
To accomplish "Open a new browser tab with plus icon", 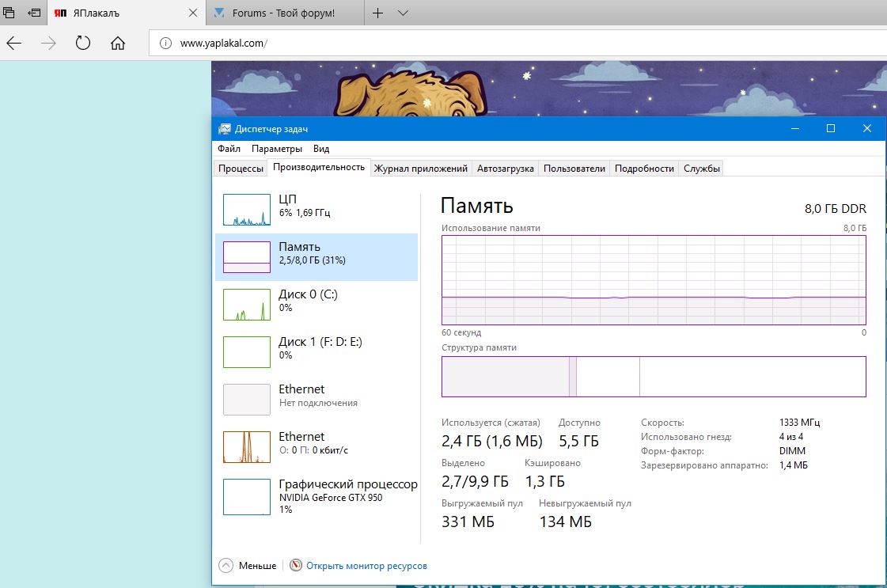I will click(378, 13).
